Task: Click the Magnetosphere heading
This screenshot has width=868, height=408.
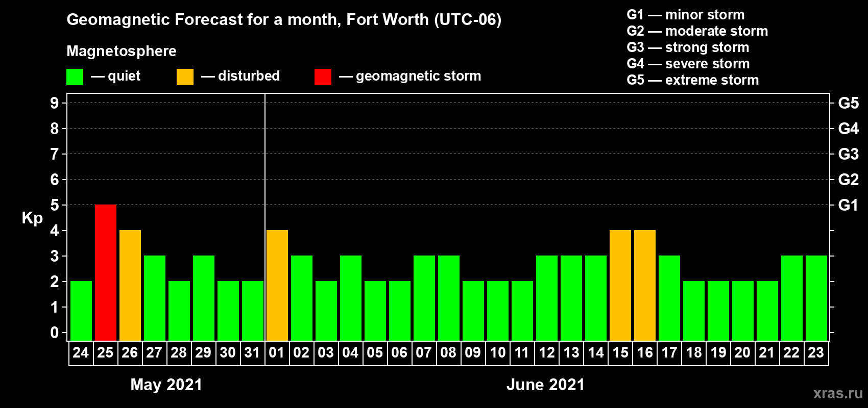Action: pyautogui.click(x=122, y=51)
